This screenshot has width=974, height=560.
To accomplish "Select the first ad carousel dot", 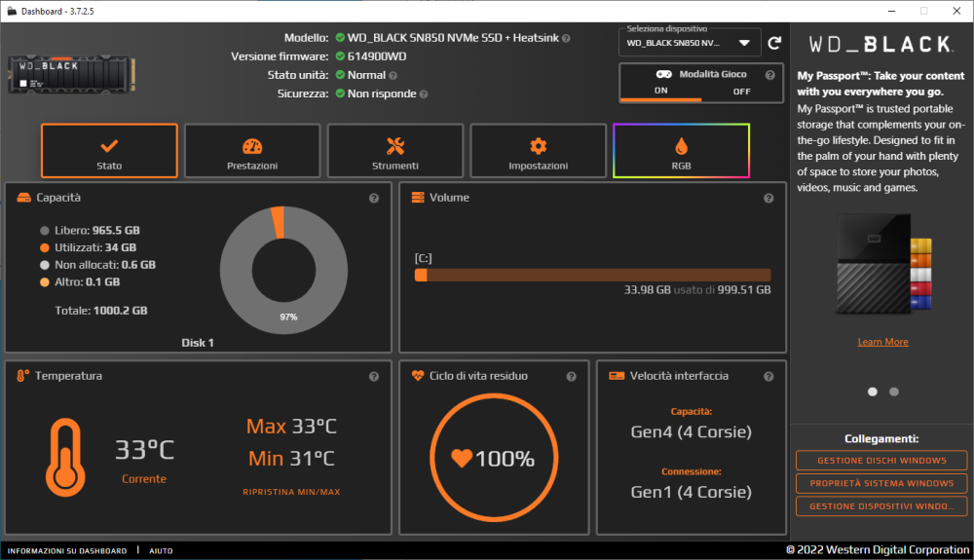I will point(872,392).
